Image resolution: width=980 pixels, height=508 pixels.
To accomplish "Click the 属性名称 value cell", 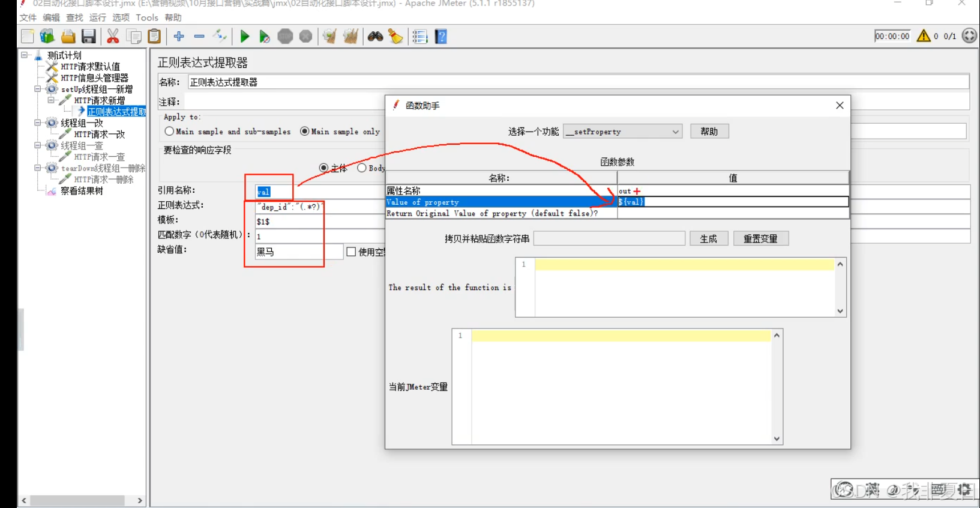I will [x=733, y=191].
